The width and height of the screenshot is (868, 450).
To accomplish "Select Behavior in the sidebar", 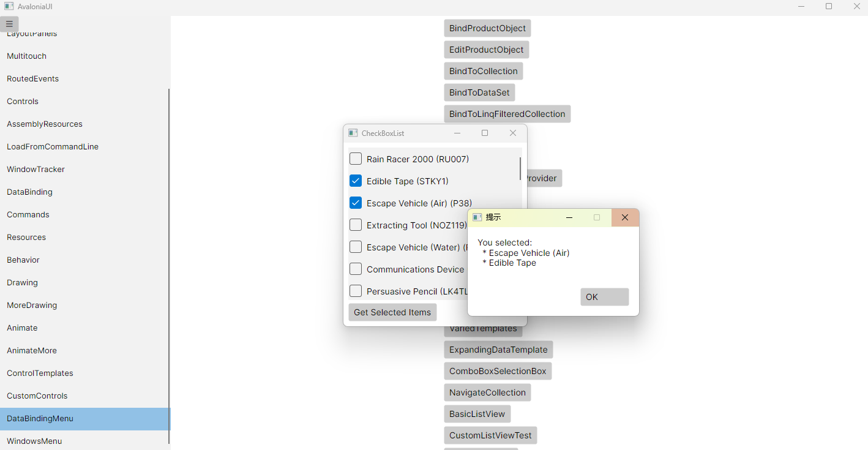I will [x=84, y=260].
